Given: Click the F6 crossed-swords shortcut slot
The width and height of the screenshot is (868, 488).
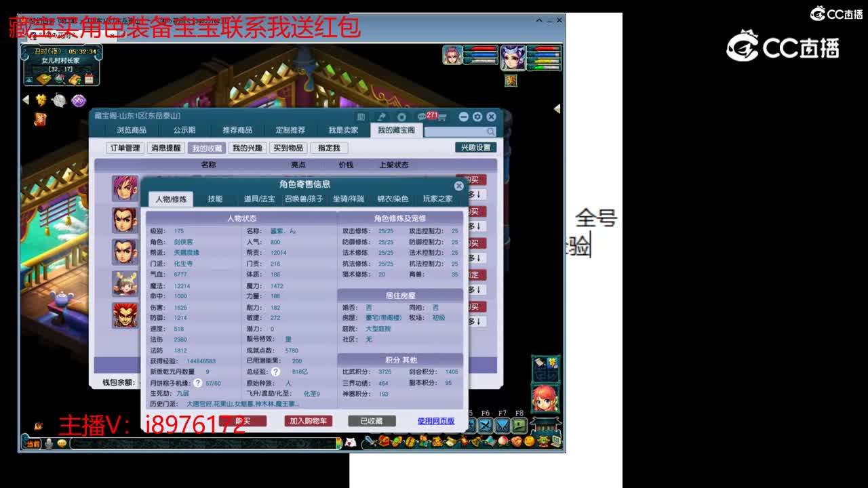Looking at the screenshot, I should pyautogui.click(x=485, y=426).
